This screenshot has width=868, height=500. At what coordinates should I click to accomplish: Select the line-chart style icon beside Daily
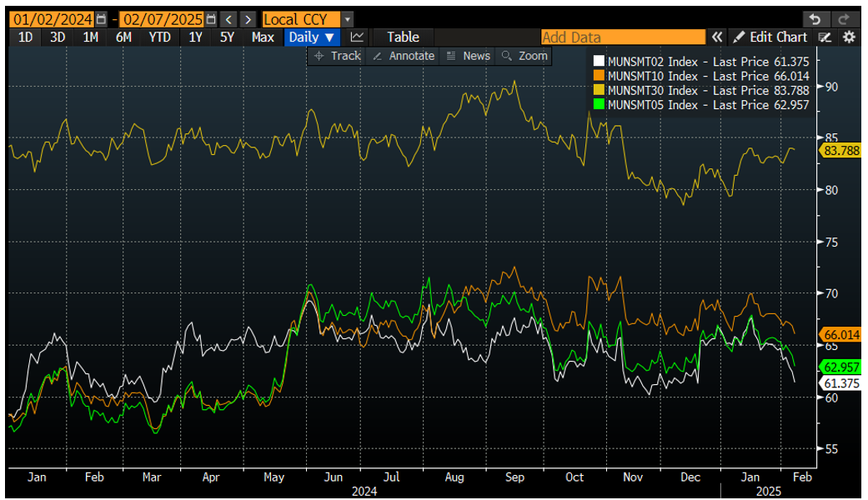point(357,37)
